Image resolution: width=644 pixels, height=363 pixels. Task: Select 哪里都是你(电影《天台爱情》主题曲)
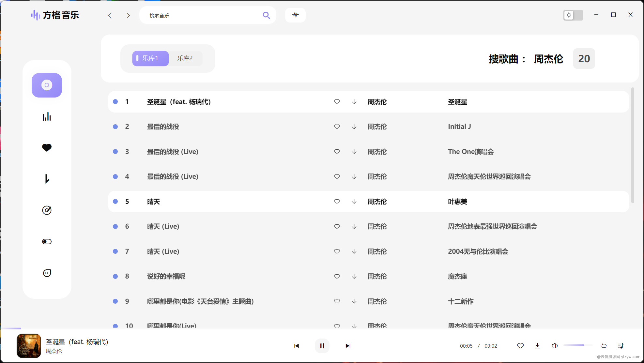pos(200,301)
